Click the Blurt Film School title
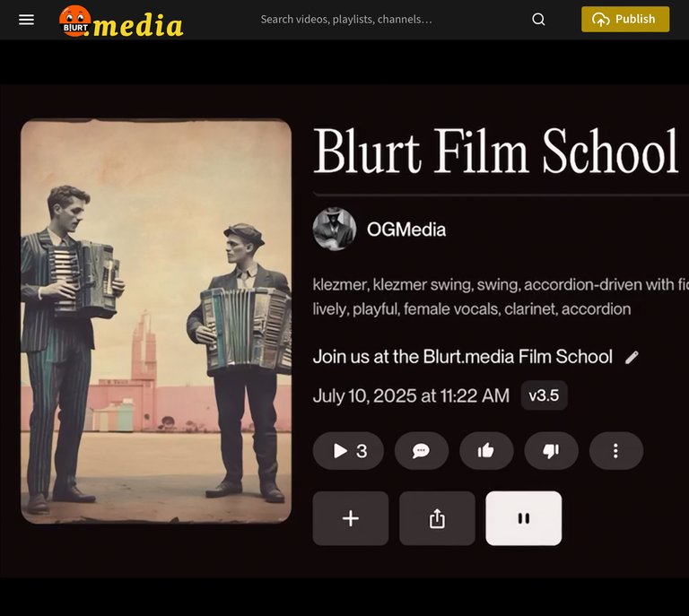Viewport: 689px width, 616px height. point(495,152)
